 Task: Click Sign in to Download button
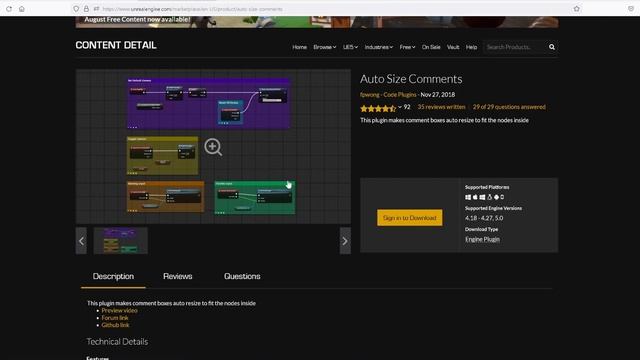[409, 218]
